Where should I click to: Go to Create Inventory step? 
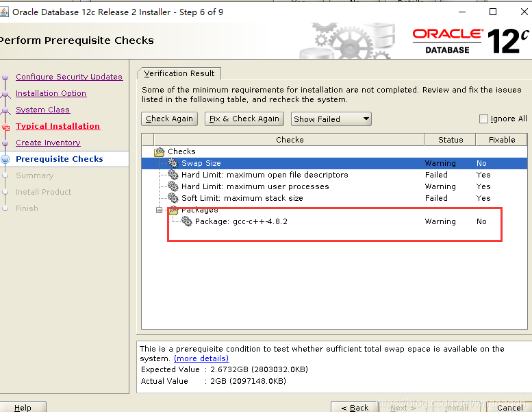[48, 143]
